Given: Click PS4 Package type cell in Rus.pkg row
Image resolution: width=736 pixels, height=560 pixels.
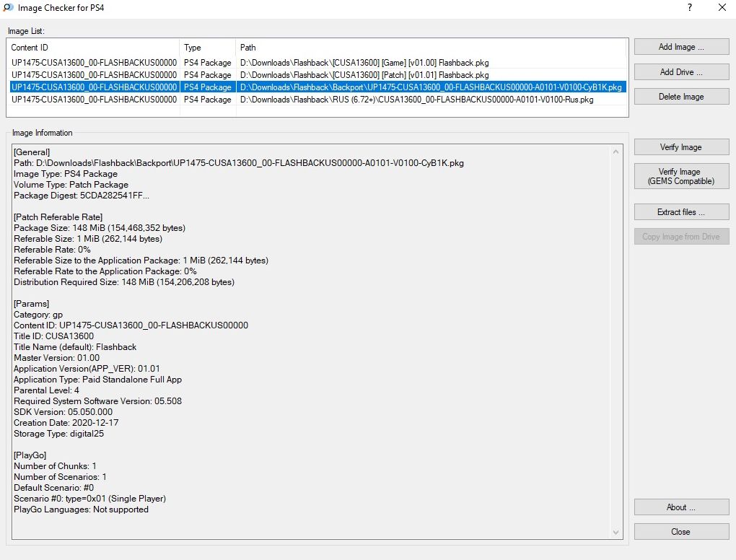Looking at the screenshot, I should click(x=208, y=100).
